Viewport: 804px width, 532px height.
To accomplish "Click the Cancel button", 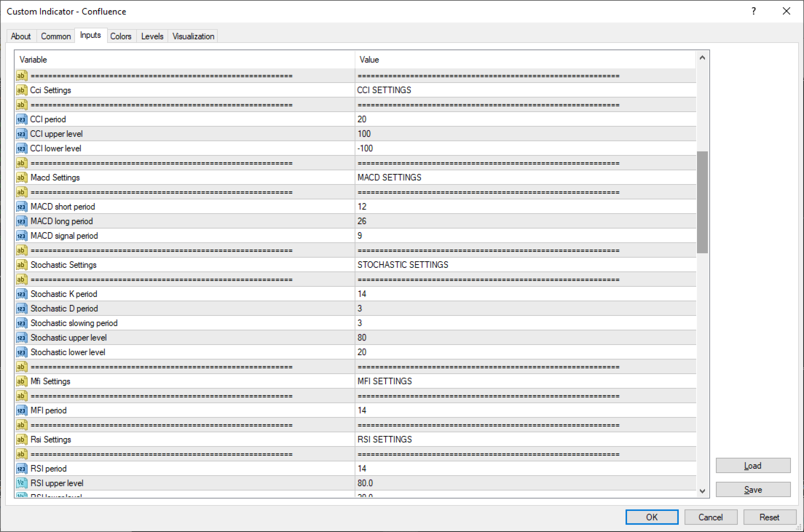I will (711, 517).
